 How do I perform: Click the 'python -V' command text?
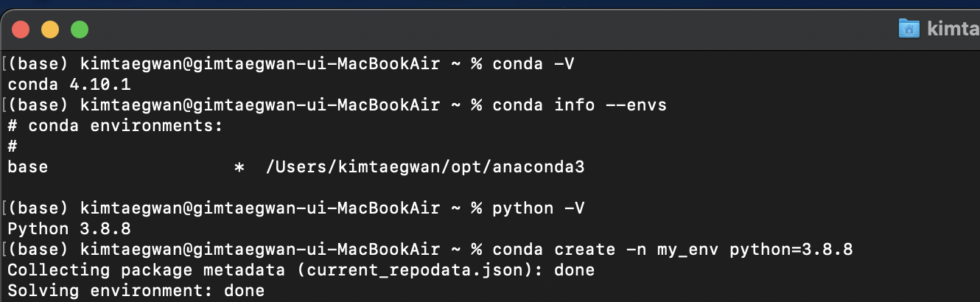click(x=539, y=208)
